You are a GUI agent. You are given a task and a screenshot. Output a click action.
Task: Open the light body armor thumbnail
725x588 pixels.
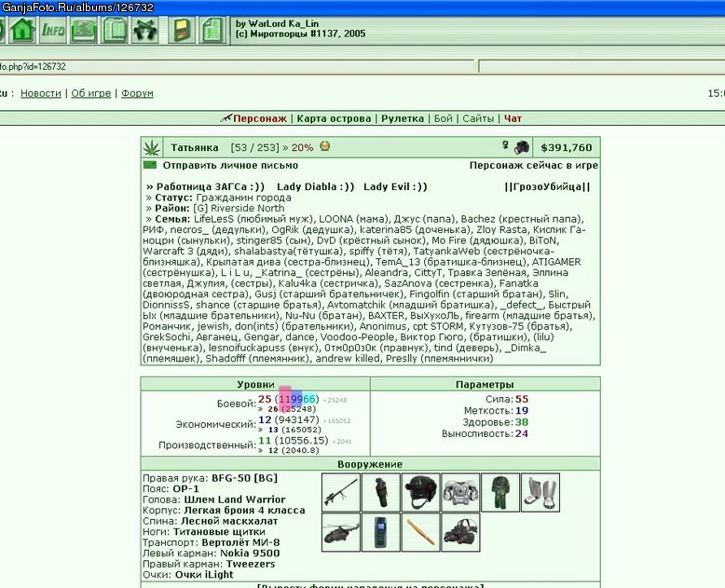pyautogui.click(x=460, y=492)
